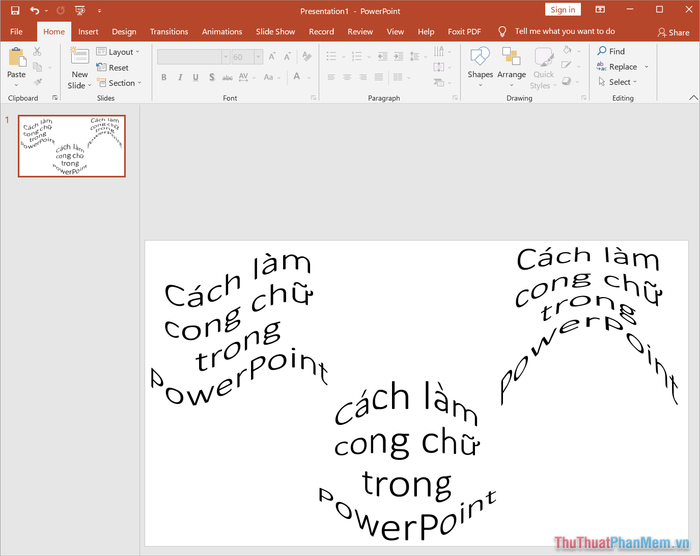Increase font size icon
The height and width of the screenshot is (556, 700).
tap(272, 57)
